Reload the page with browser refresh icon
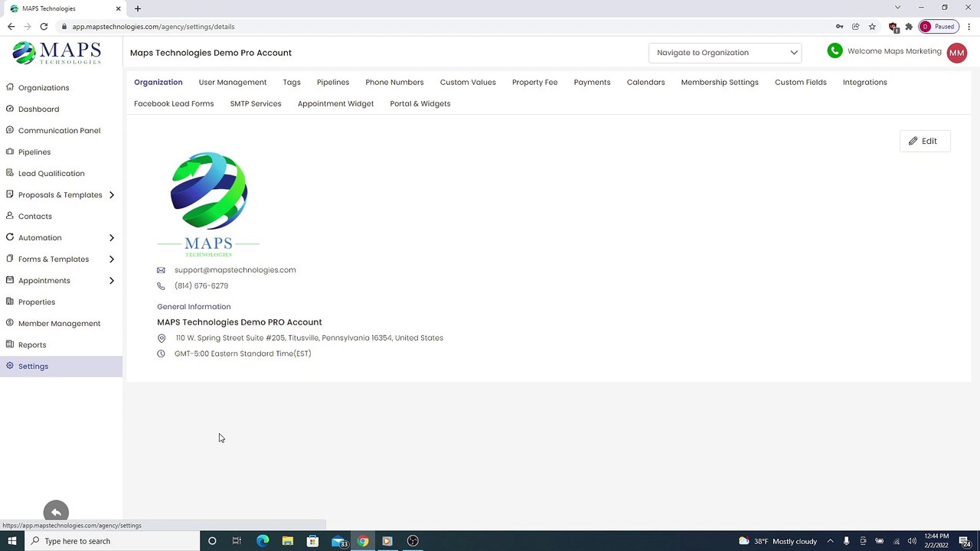 [x=44, y=26]
